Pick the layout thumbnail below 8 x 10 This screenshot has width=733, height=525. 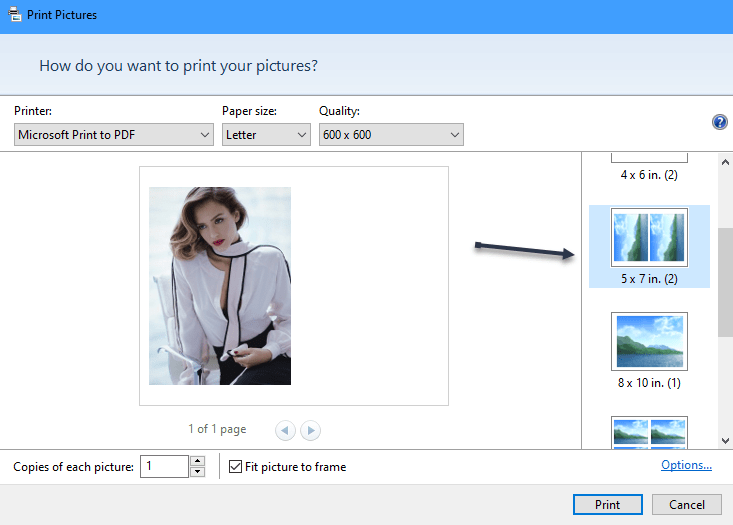point(649,433)
